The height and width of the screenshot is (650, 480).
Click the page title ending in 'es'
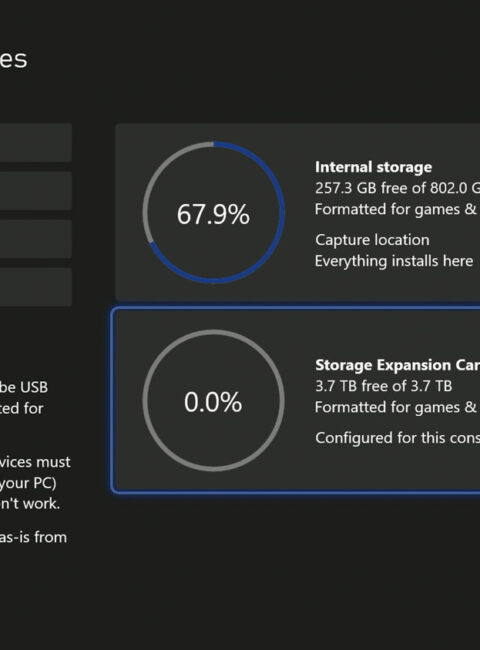click(13, 59)
